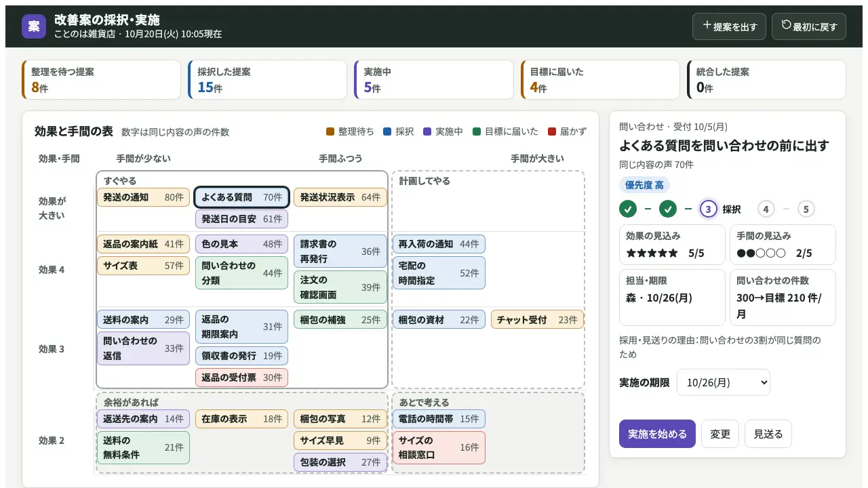Select the 問い合わせの返信 33件 card
This screenshot has height=488, width=868.
(x=143, y=348)
